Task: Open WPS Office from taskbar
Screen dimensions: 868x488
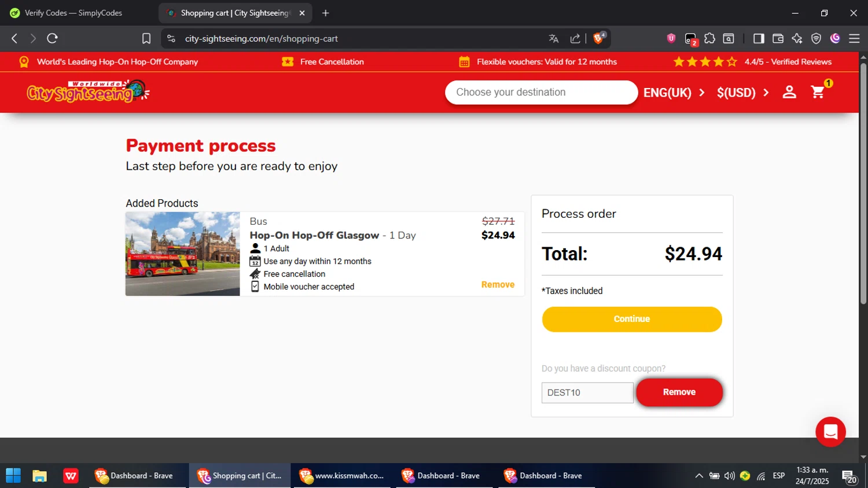Action: coord(71,476)
